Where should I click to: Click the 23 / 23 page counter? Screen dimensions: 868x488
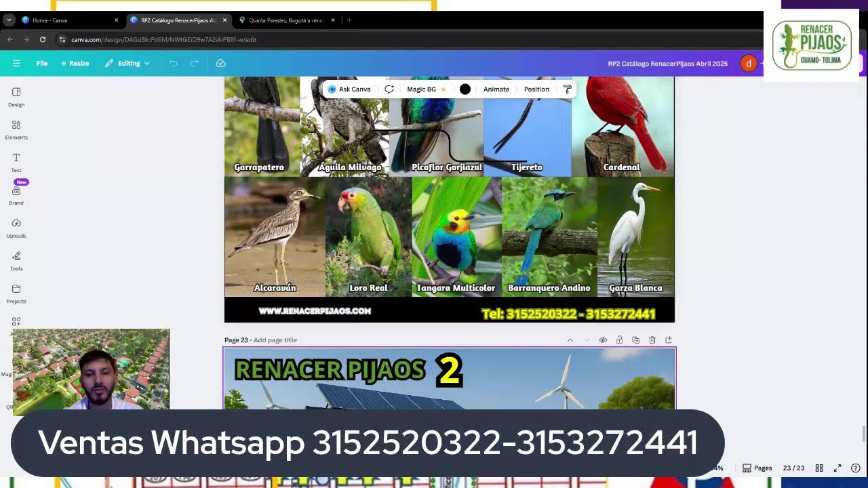click(793, 468)
